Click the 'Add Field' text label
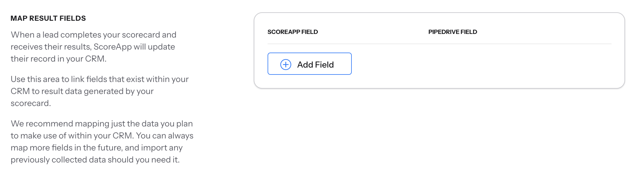 315,65
